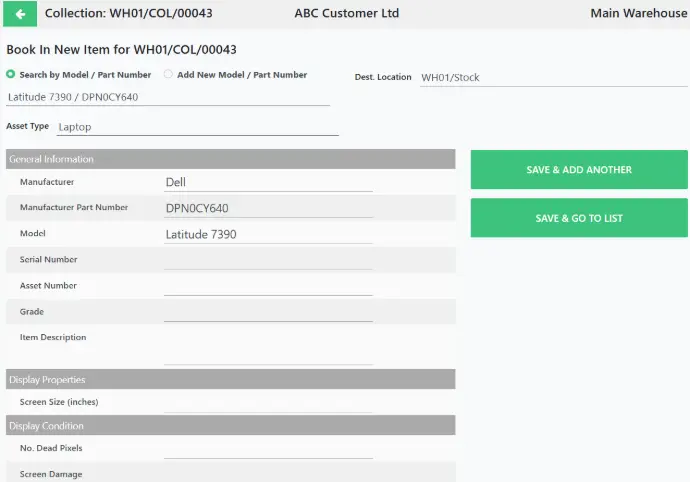Collapse the Display Condition section header

pyautogui.click(x=231, y=426)
